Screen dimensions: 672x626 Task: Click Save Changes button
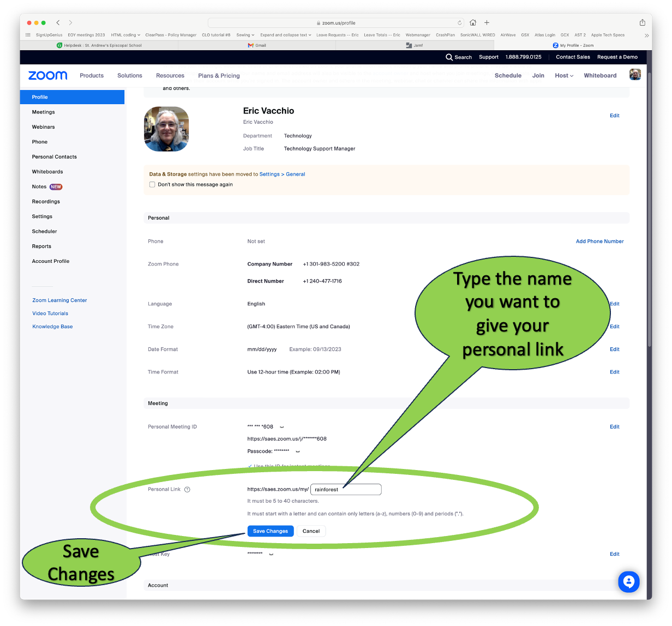tap(271, 531)
